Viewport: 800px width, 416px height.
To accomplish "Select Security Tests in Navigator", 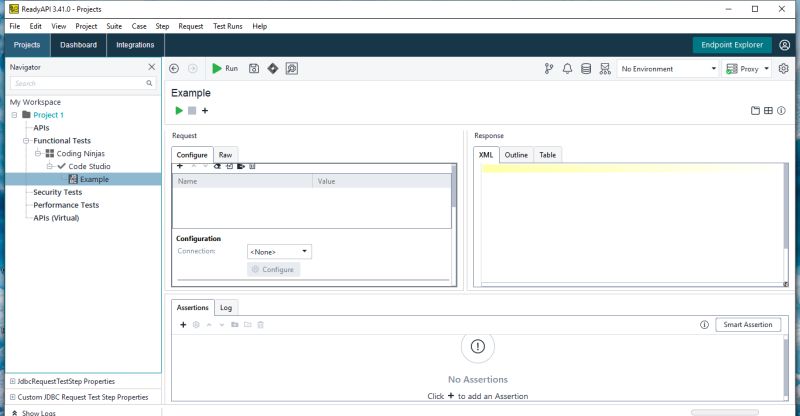I will 58,192.
